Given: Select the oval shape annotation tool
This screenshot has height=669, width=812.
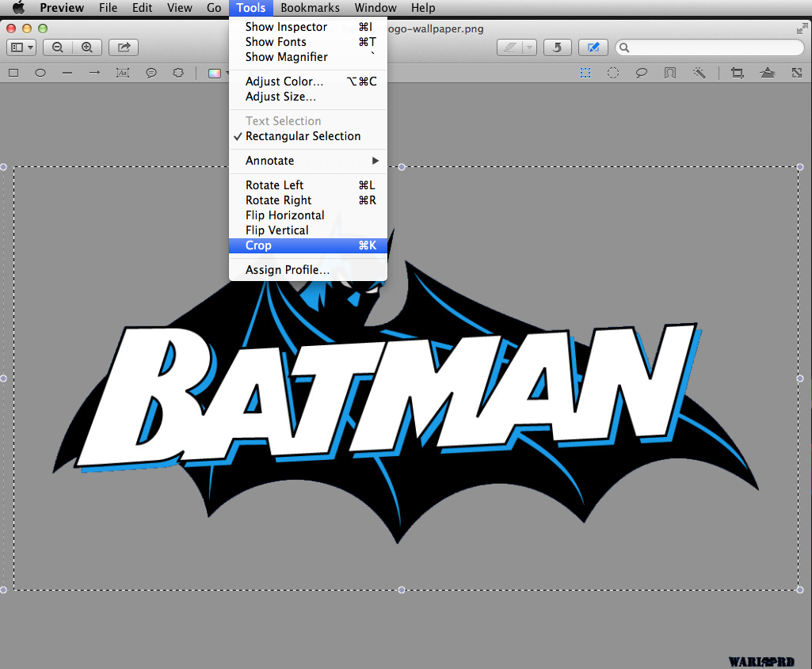Looking at the screenshot, I should pos(40,73).
